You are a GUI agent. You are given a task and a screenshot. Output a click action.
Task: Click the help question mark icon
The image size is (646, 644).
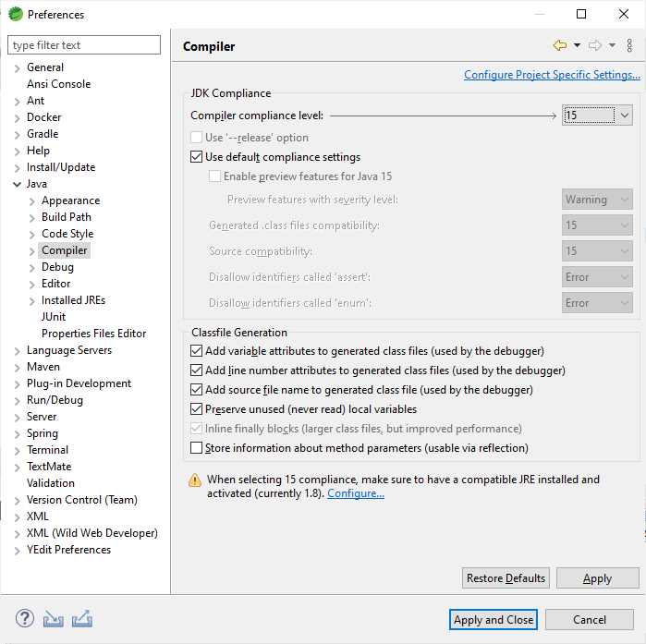click(25, 618)
